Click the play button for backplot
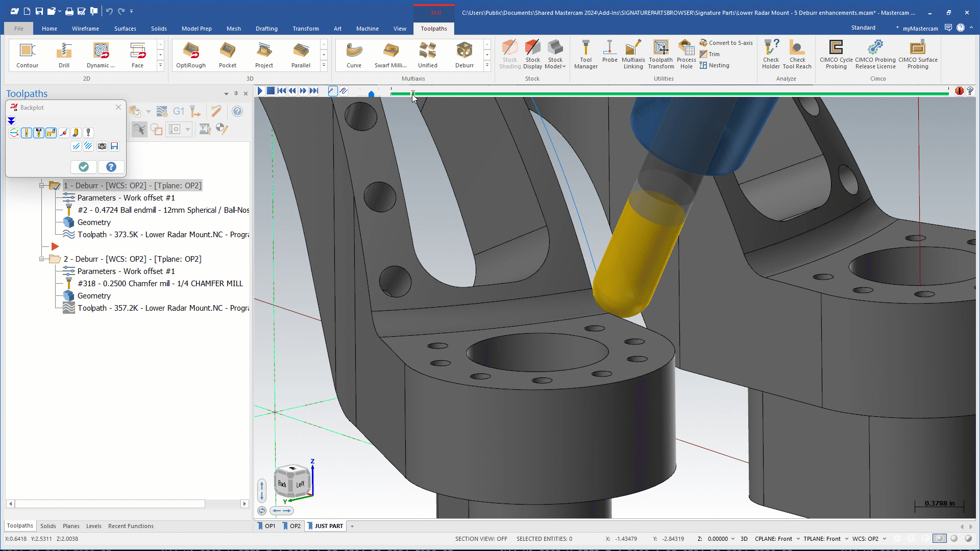Image resolution: width=980 pixels, height=551 pixels. coord(260,91)
